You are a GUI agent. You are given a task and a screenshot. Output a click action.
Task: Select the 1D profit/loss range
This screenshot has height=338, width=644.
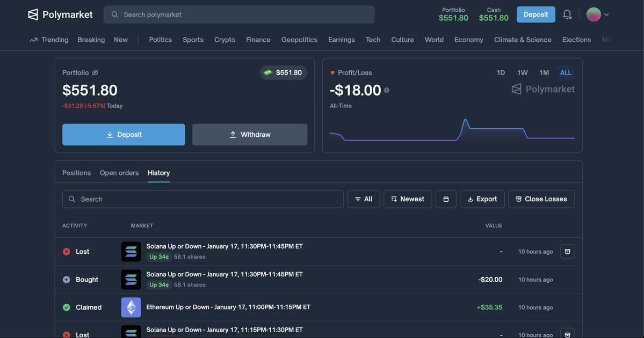501,72
